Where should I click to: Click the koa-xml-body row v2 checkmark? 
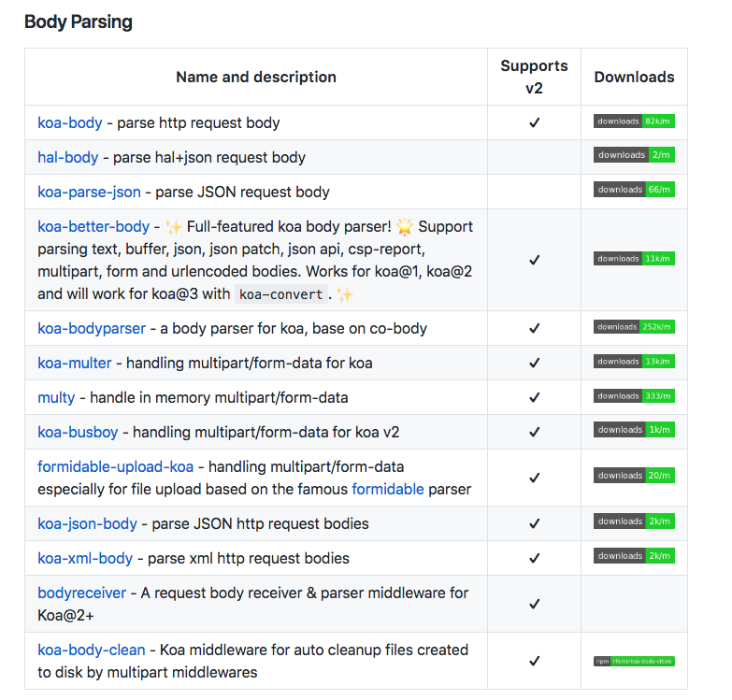(x=534, y=558)
